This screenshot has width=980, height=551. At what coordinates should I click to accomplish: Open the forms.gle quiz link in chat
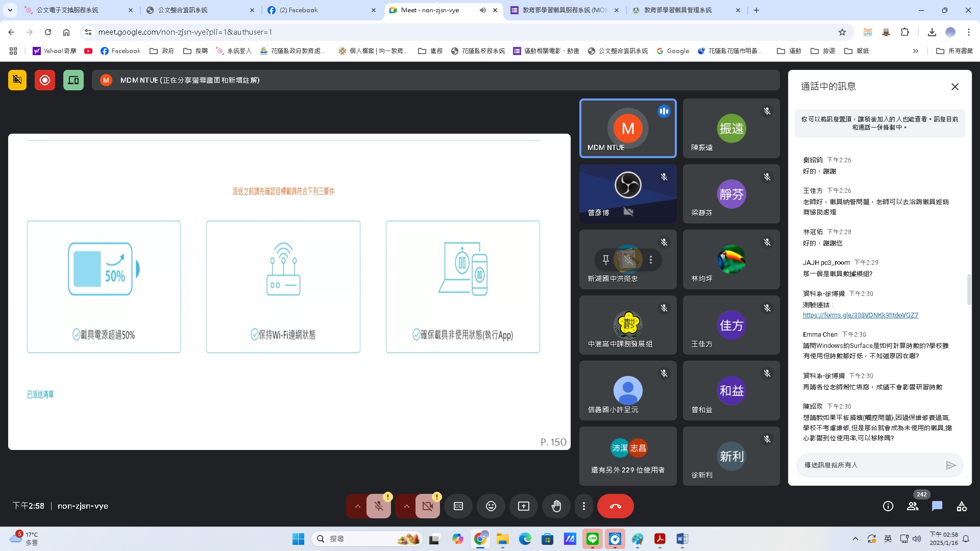pos(860,315)
